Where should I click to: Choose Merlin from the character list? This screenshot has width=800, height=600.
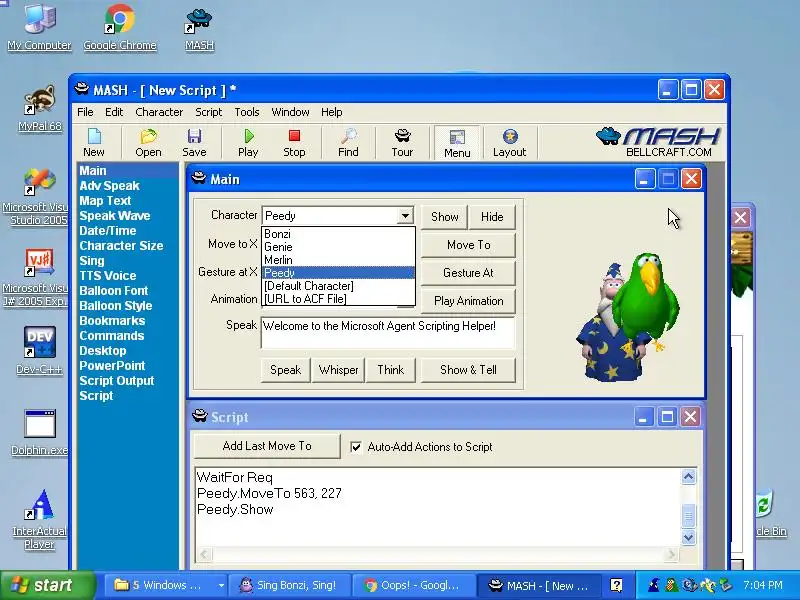click(x=338, y=260)
